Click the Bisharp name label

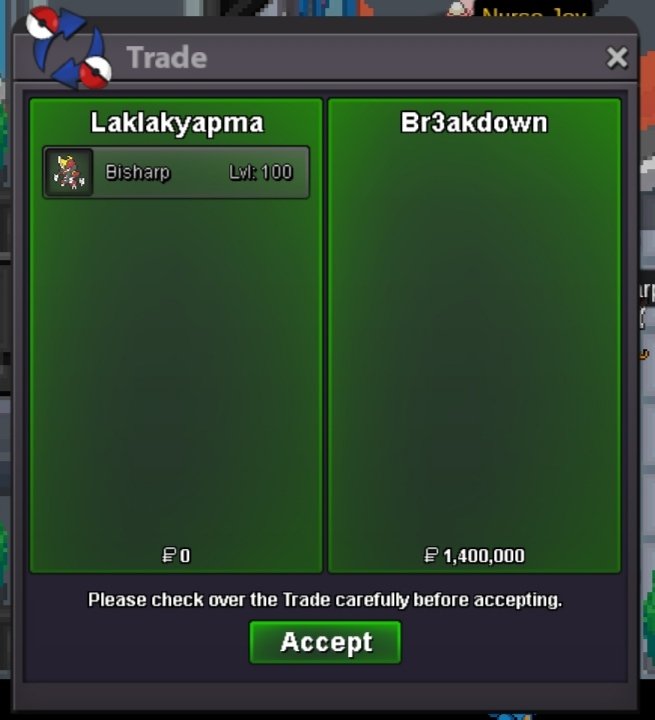tap(138, 172)
